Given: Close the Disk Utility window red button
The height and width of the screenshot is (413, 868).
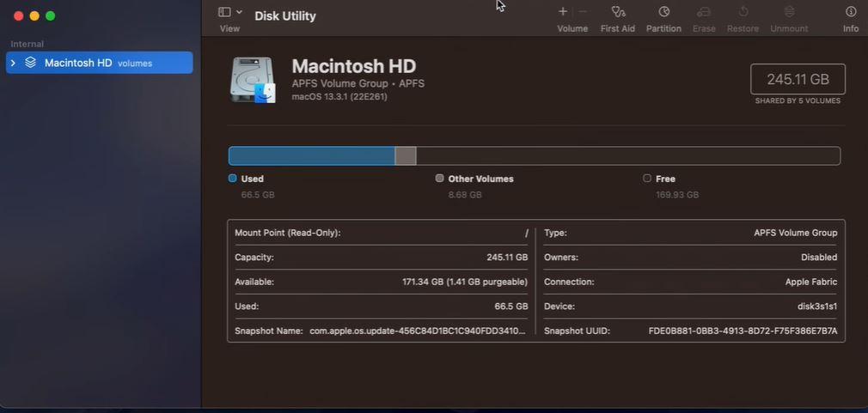Looking at the screenshot, I should 18,16.
